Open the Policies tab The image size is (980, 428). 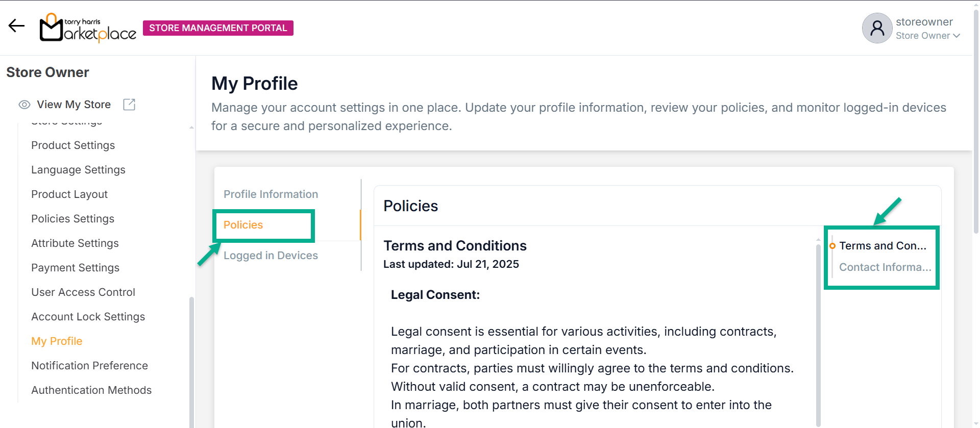(243, 225)
